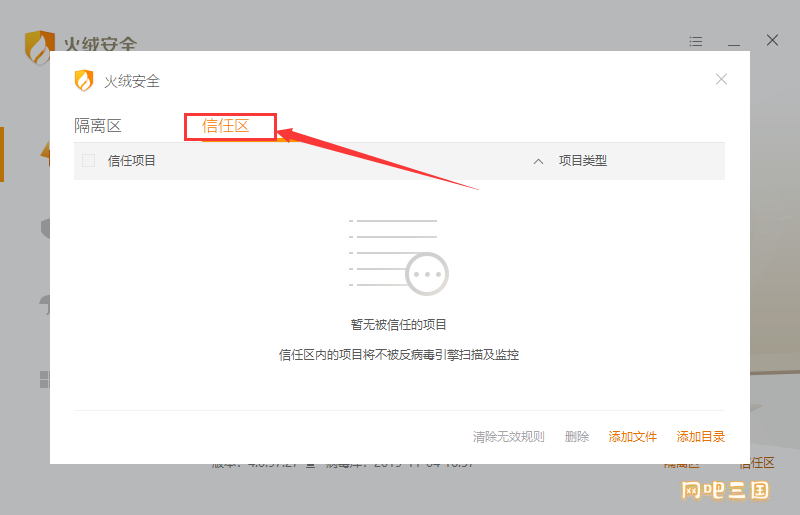This screenshot has height=515, width=800.
Task: Click 添加目录 link
Action: (701, 436)
